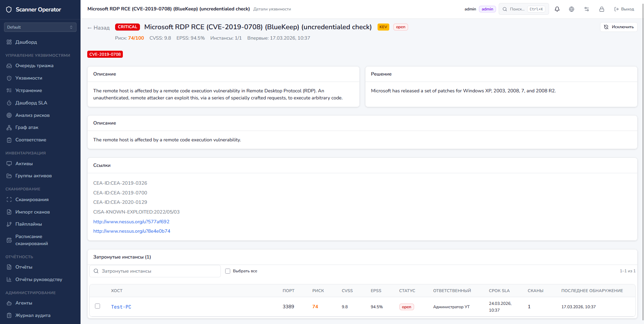Image resolution: width=644 pixels, height=324 pixels.
Task: Click the CRITICAL severity badge
Action: point(128,27)
